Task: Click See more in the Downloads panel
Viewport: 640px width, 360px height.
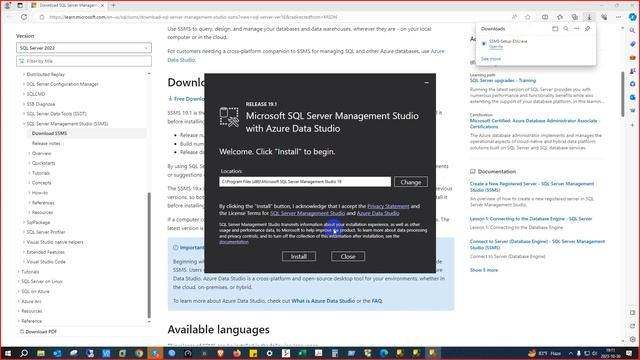Action: (491, 59)
